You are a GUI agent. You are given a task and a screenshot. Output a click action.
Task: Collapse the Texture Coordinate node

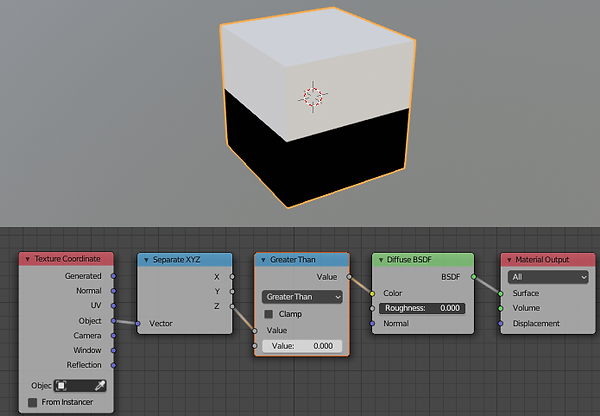28,259
